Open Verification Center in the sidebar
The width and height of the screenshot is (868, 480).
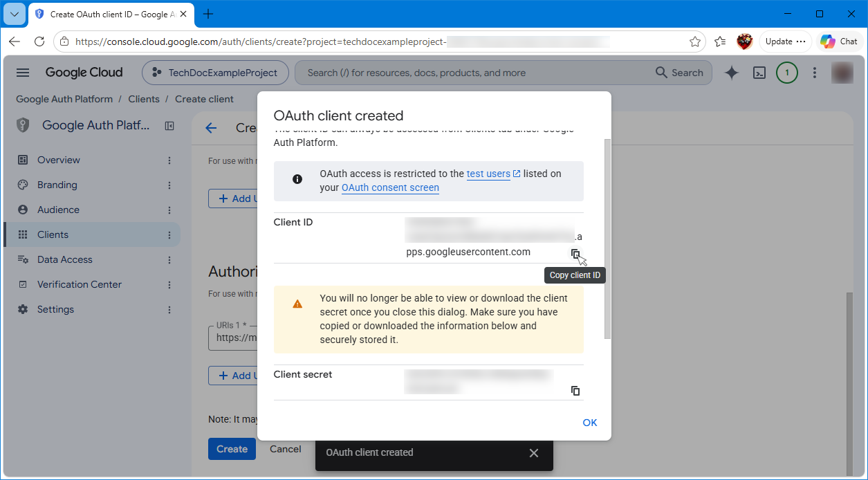click(80, 284)
